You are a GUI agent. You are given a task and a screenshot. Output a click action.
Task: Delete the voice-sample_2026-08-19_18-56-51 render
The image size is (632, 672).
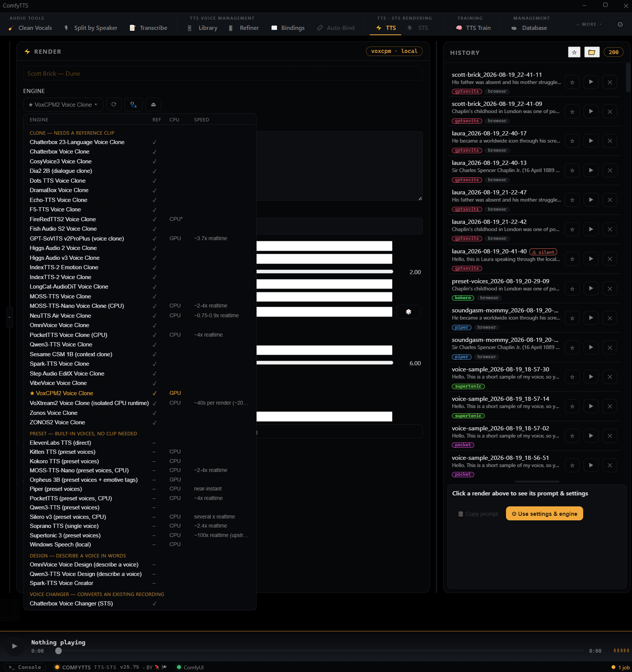click(x=610, y=466)
